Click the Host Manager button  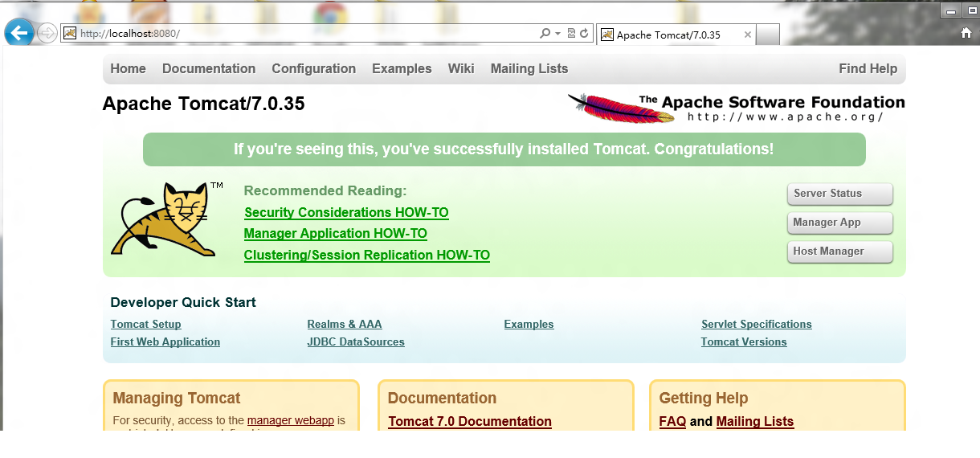click(x=839, y=251)
